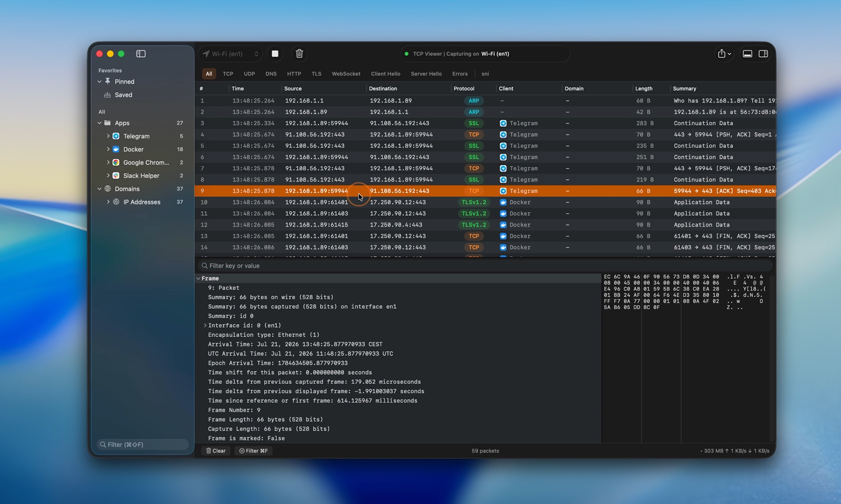Click TCP protocol badge in row 4
This screenshot has width=841, height=504.
click(474, 135)
